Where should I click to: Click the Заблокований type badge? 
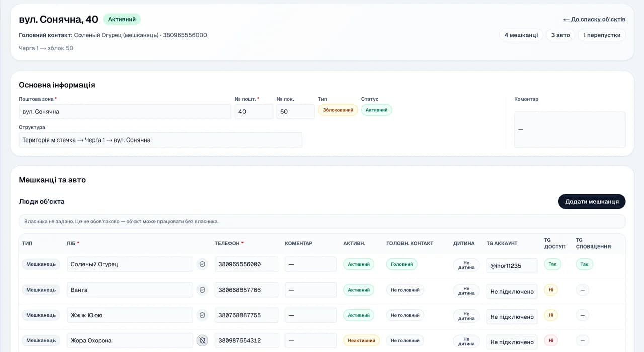click(338, 110)
